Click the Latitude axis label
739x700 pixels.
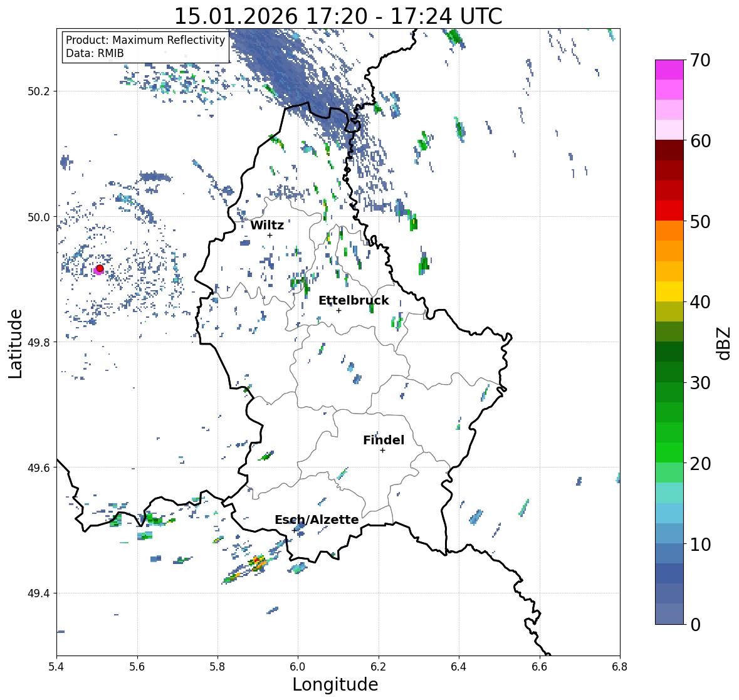[x=16, y=343]
